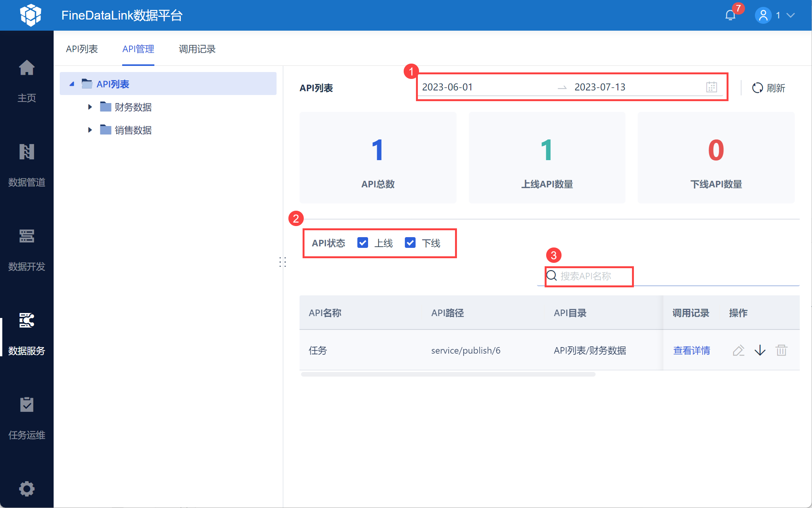Delete the 任务 API with trash icon

click(781, 350)
